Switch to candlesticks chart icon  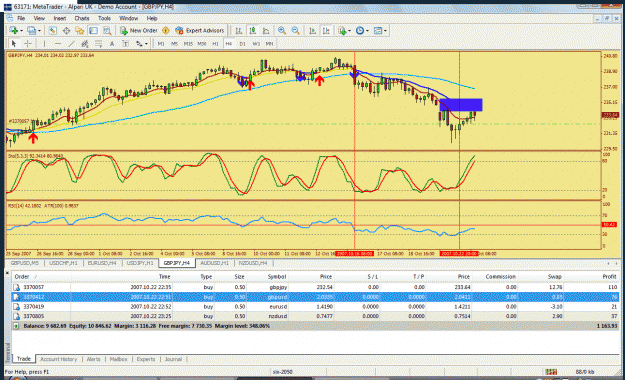253,30
